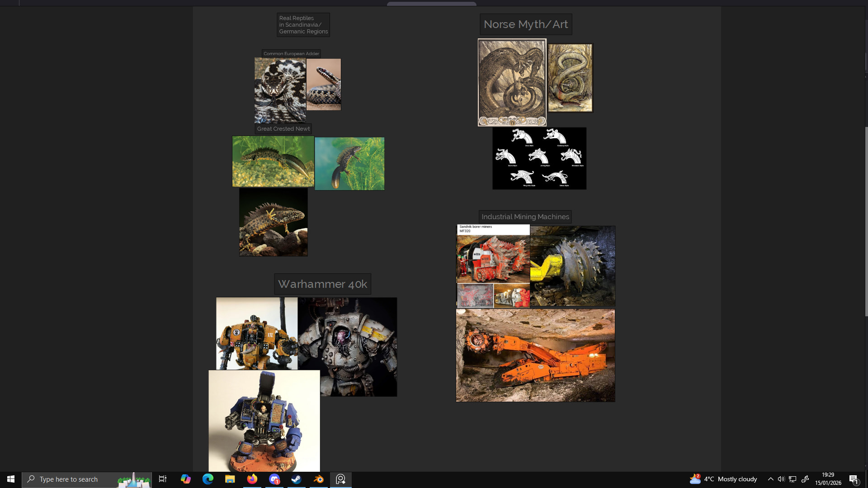Switch to Steam in the taskbar

(297, 479)
